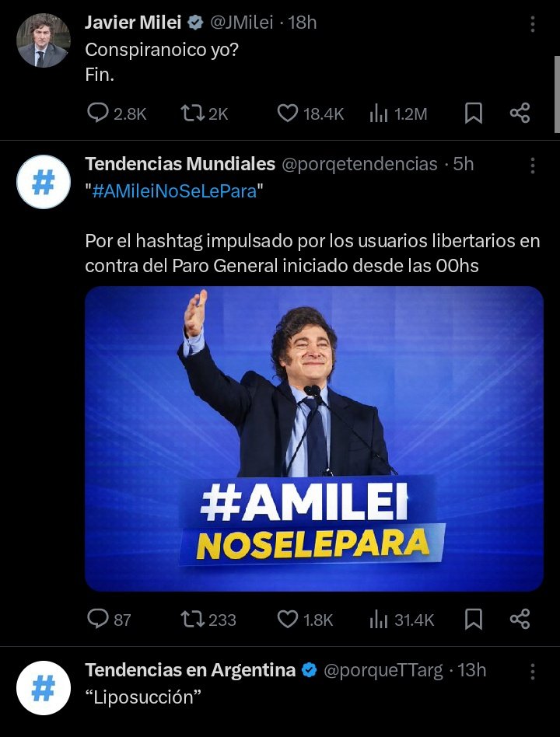Open the Tendencias en Argentina profile name
Screen dimensions: 560x737
point(190,670)
